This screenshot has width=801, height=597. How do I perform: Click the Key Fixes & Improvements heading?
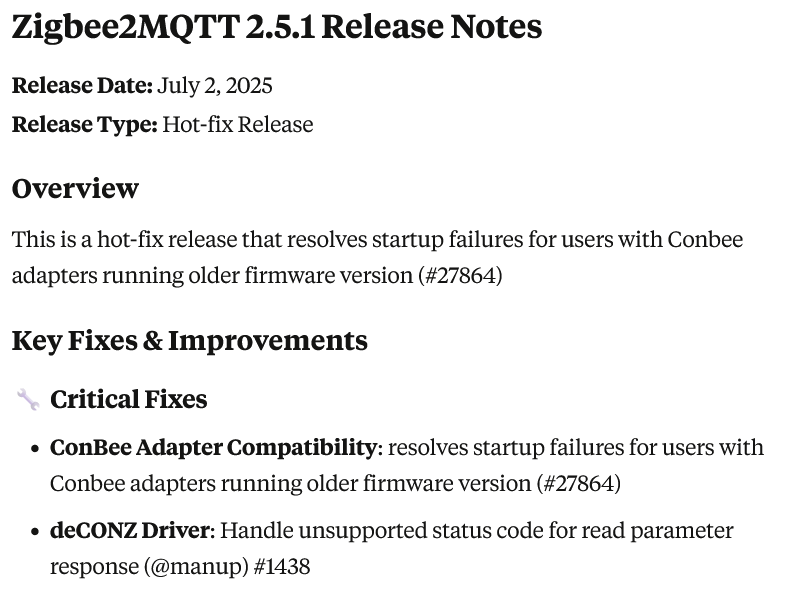click(x=189, y=341)
